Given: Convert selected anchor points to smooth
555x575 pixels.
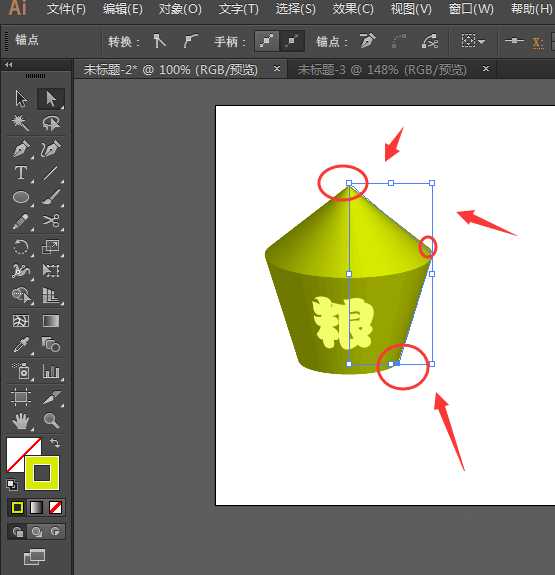Looking at the screenshot, I should click(190, 41).
